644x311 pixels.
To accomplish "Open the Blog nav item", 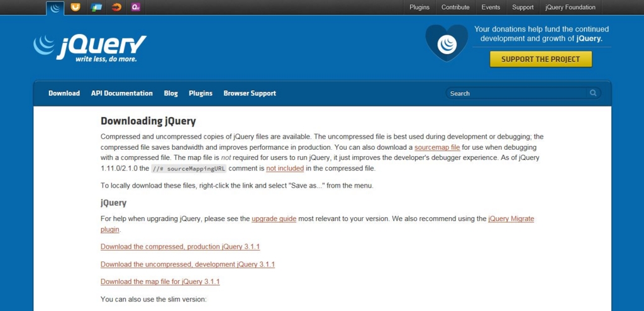I will (171, 93).
